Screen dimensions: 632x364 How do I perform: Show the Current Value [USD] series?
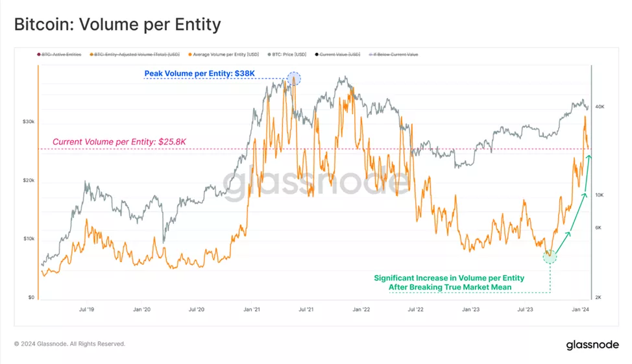[338, 55]
